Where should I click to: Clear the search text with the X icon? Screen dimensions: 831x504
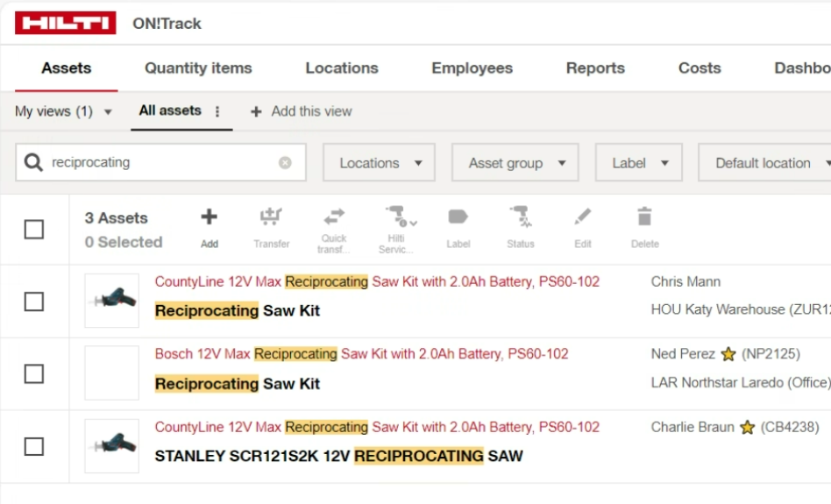point(285,163)
